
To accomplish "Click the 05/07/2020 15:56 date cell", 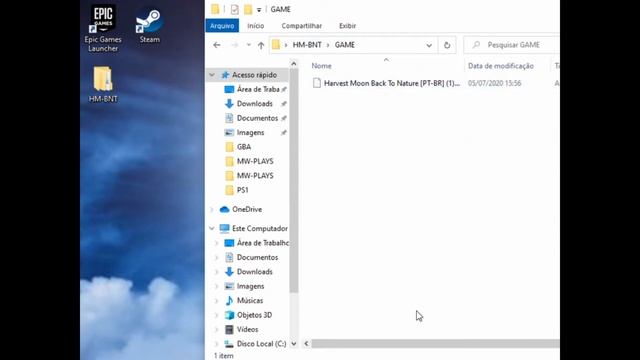I will tap(494, 83).
